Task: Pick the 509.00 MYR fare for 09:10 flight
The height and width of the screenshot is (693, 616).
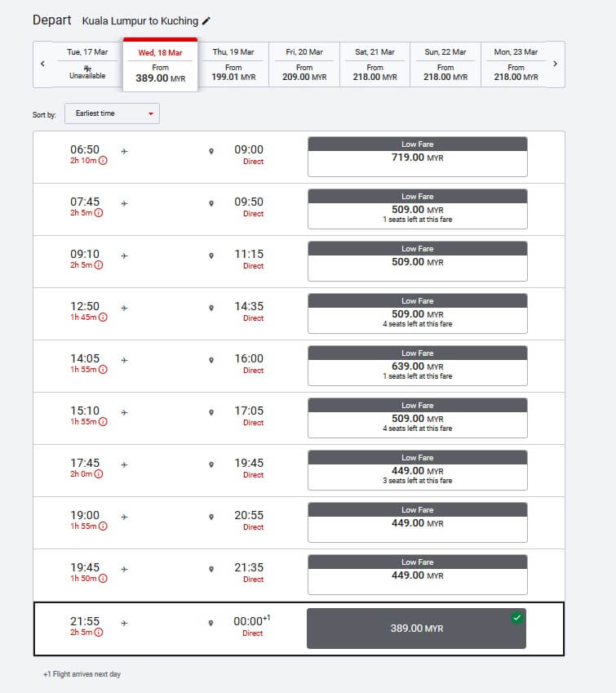Action: pyautogui.click(x=418, y=261)
